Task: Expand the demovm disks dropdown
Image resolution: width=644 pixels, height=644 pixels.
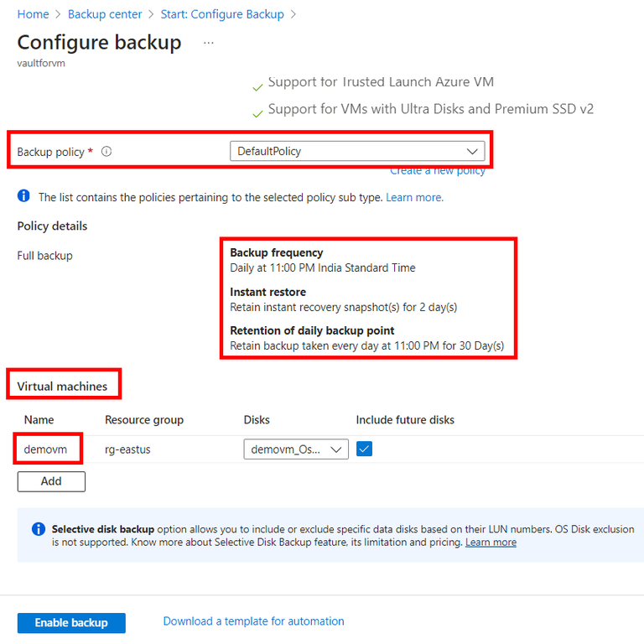Action: coord(296,449)
